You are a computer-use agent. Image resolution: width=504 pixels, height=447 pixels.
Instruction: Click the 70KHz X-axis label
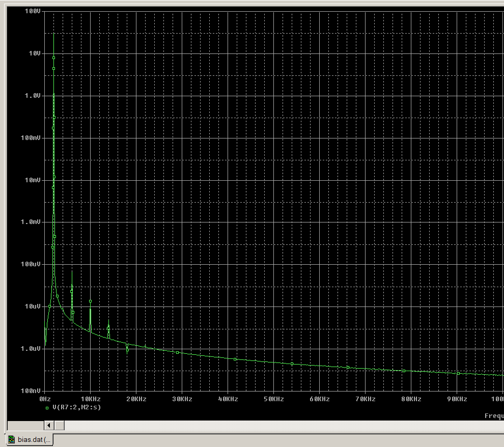(366, 399)
